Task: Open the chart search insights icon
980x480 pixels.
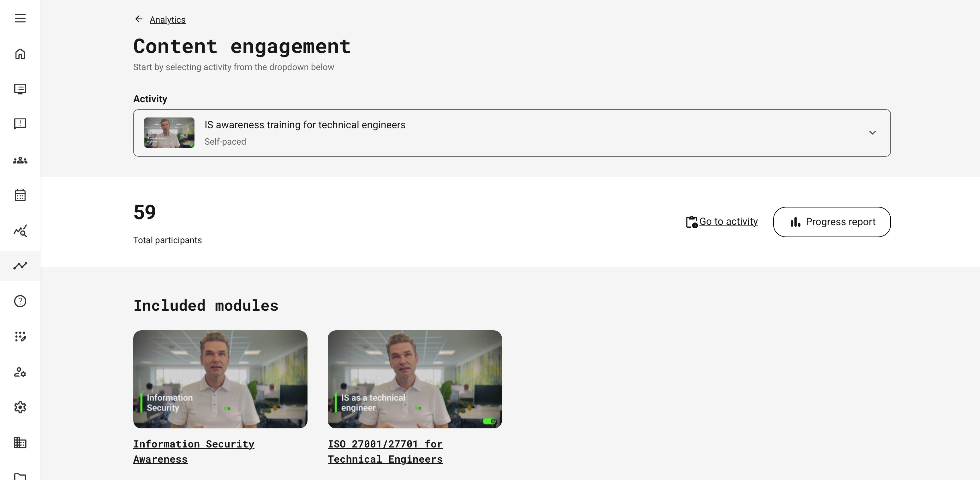Action: 20,231
